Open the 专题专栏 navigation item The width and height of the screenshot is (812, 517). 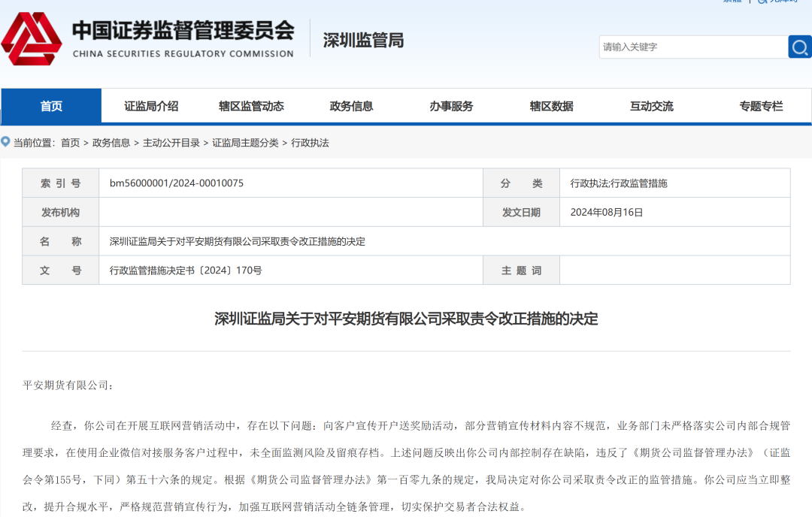click(x=761, y=106)
